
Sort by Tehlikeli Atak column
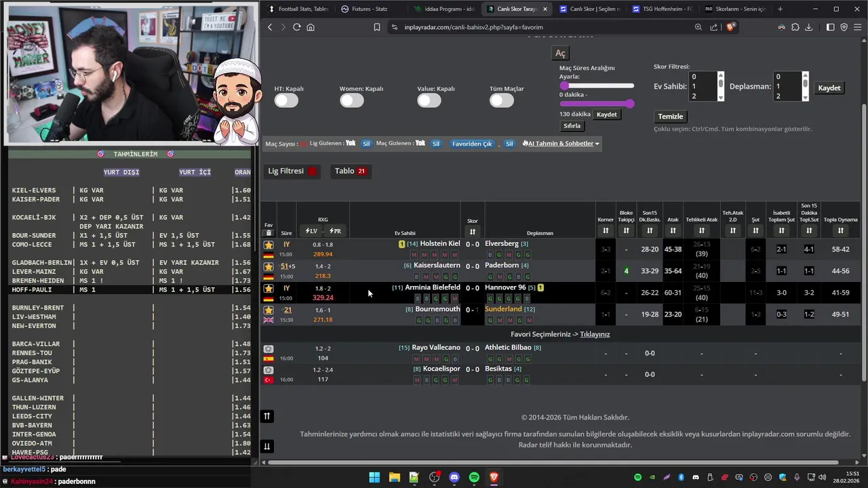pos(702,231)
